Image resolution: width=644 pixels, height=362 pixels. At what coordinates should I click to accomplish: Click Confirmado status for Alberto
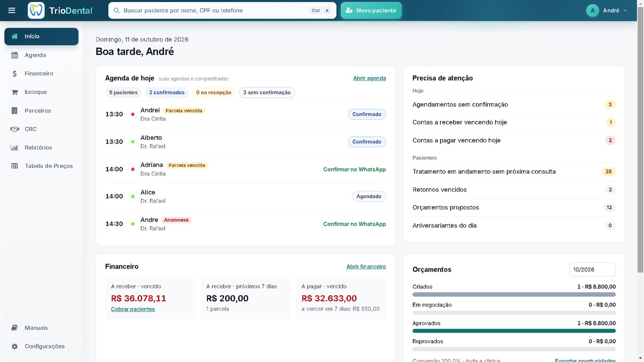[367, 142]
